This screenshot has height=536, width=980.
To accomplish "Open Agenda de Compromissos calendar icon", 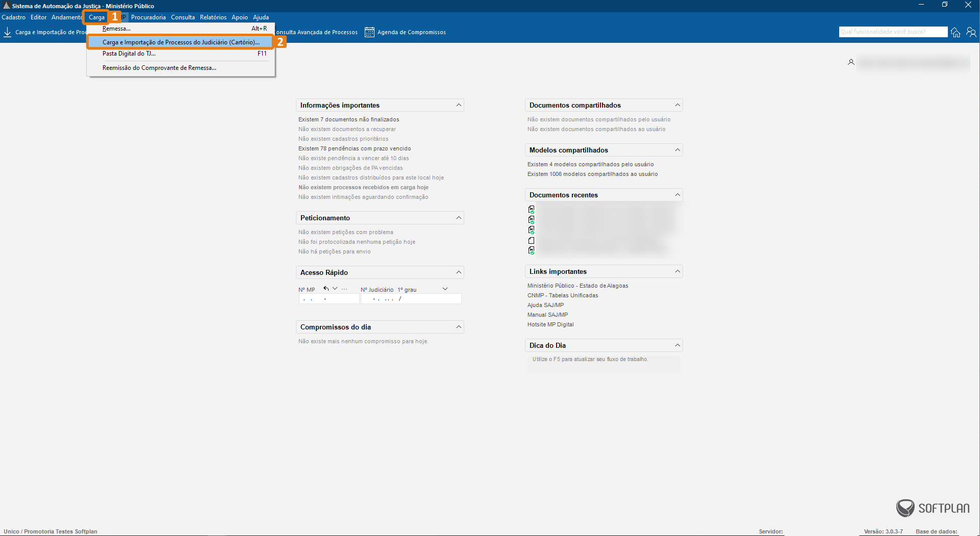I will [x=369, y=32].
